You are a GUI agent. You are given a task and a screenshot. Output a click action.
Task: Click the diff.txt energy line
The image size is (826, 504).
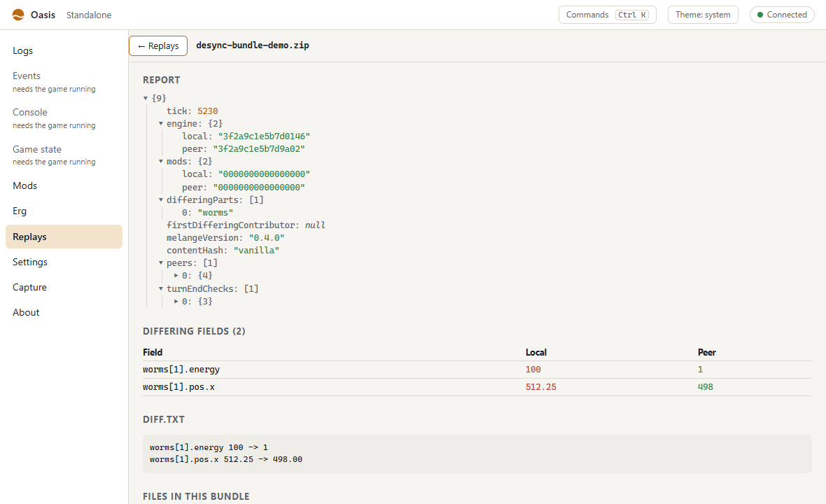click(x=209, y=447)
